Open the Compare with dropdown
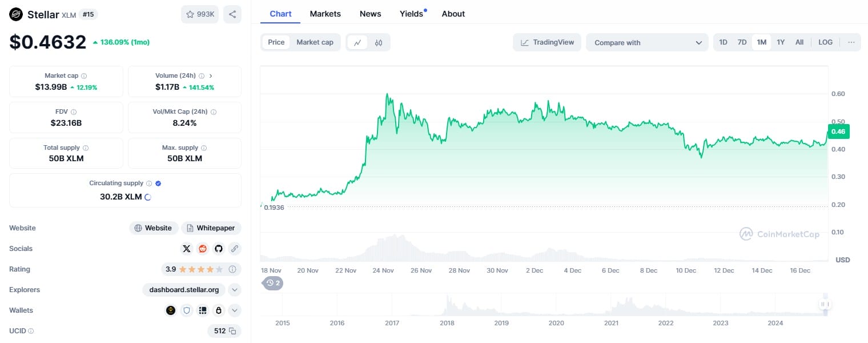Viewport: 868px width, 343px height. pyautogui.click(x=647, y=42)
